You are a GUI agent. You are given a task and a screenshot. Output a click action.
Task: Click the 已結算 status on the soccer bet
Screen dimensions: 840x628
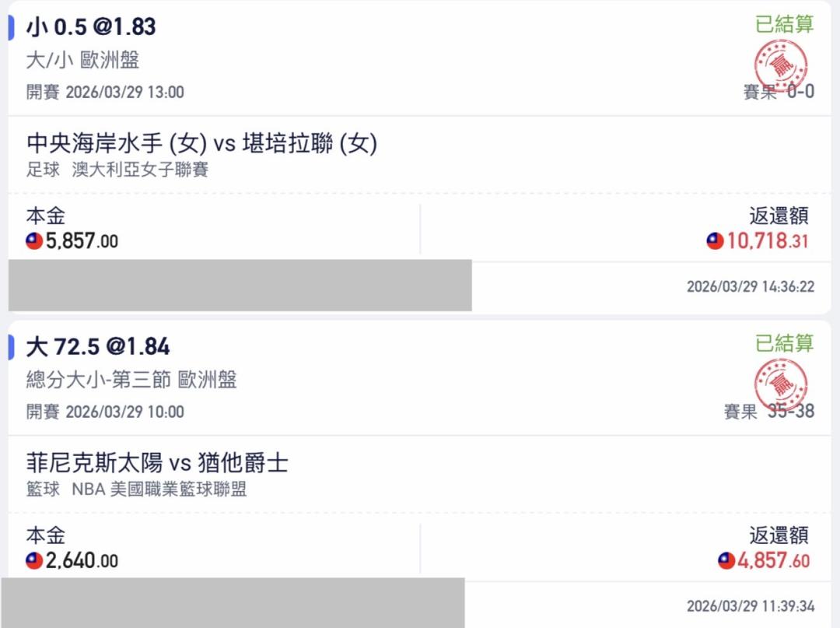point(784,24)
